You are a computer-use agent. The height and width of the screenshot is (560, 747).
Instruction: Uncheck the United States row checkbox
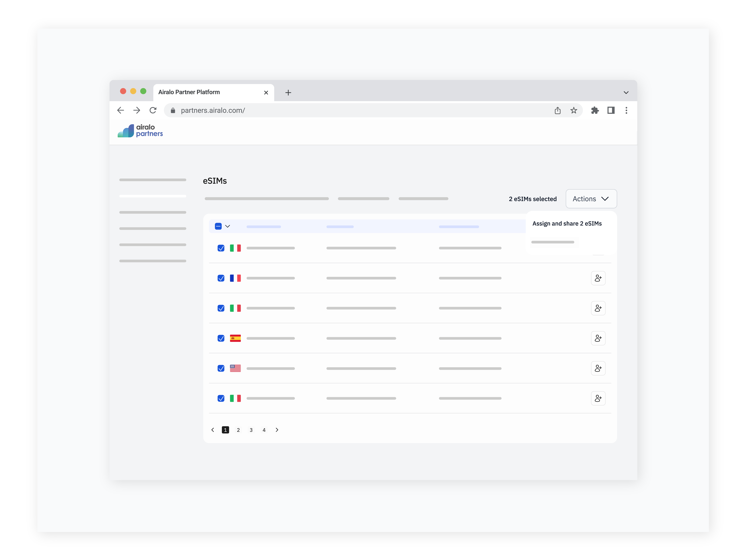[x=221, y=368]
